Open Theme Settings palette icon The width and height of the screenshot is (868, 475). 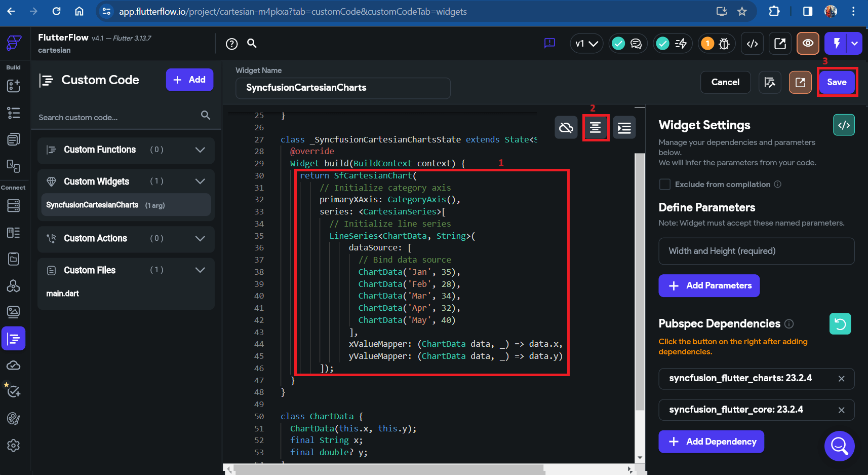point(14,419)
